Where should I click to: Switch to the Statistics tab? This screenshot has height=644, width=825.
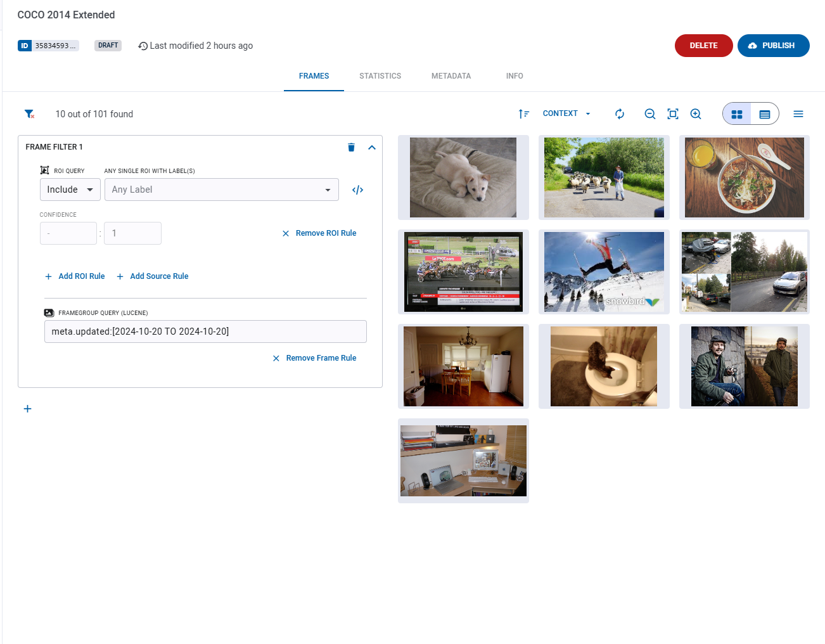pyautogui.click(x=380, y=76)
